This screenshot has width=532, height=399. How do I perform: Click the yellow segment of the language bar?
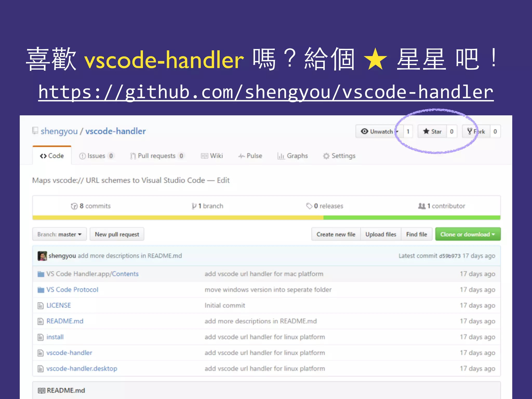point(178,218)
